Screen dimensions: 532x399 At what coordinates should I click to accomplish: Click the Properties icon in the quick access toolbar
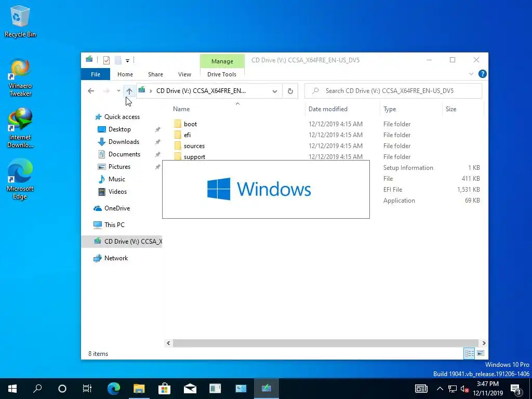(107, 60)
